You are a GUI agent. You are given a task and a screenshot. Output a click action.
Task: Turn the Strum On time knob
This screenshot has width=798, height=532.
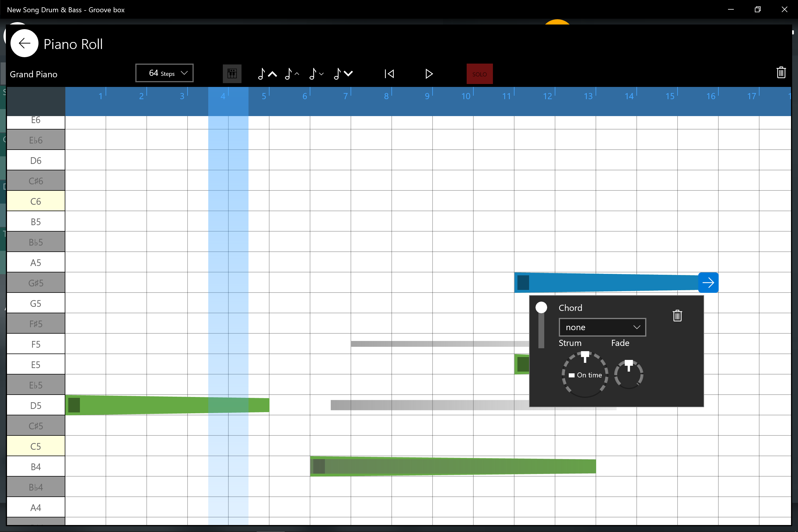[x=585, y=374]
